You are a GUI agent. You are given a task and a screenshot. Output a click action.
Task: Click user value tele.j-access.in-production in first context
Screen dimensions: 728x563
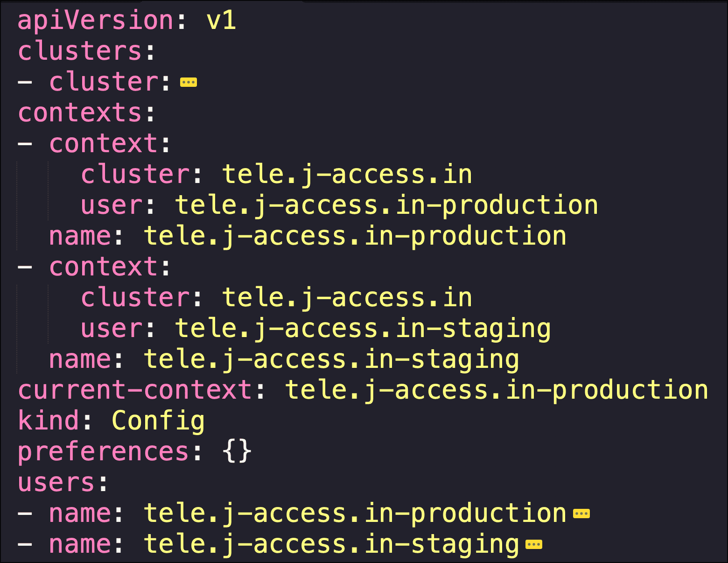point(386,205)
